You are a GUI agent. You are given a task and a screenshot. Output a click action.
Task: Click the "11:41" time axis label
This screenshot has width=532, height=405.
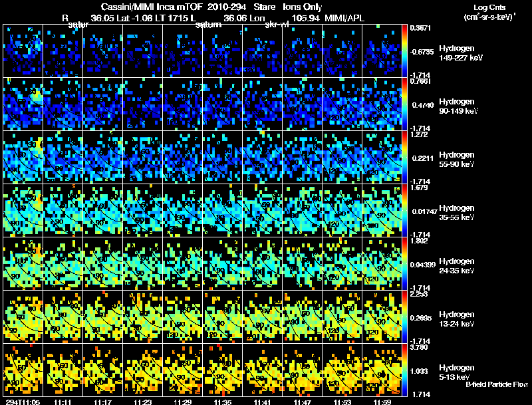[262, 402]
